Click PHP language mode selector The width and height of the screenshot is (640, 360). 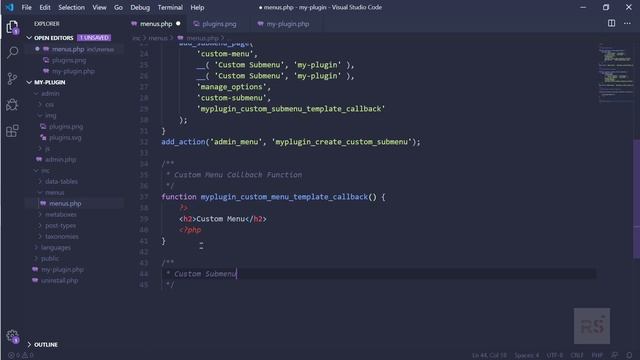pyautogui.click(x=597, y=355)
